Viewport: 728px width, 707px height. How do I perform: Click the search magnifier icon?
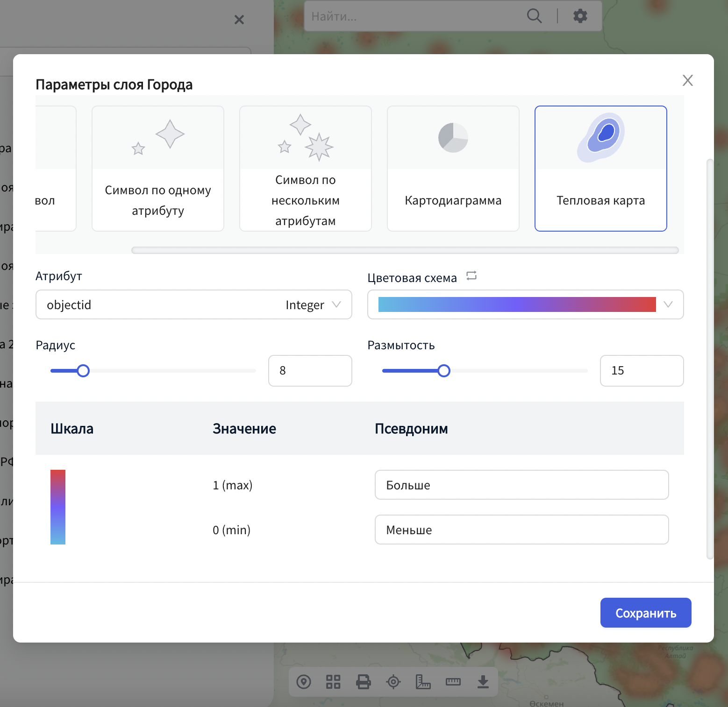point(534,16)
